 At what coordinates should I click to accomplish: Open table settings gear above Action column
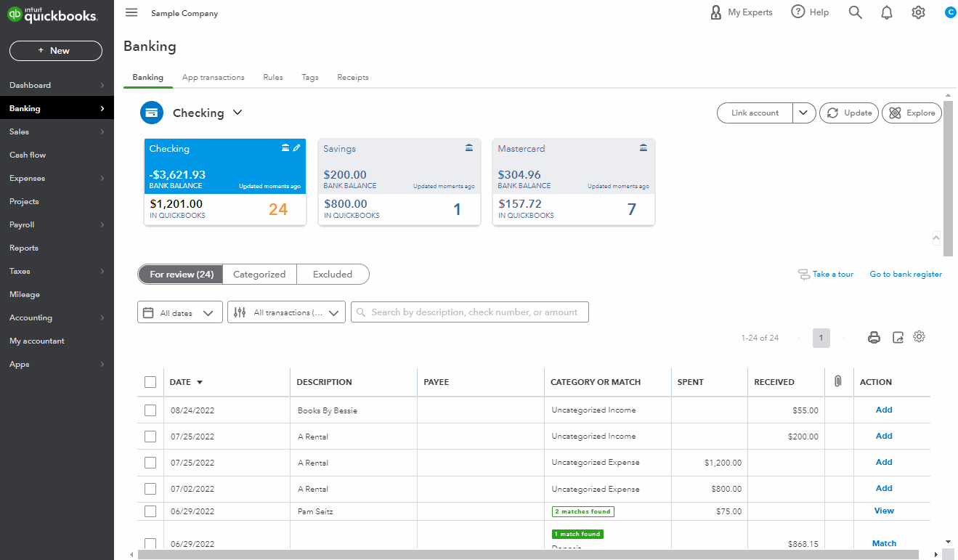click(x=920, y=336)
